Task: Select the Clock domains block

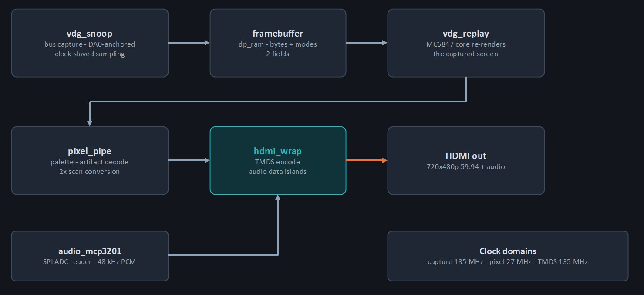Action: 508,256
